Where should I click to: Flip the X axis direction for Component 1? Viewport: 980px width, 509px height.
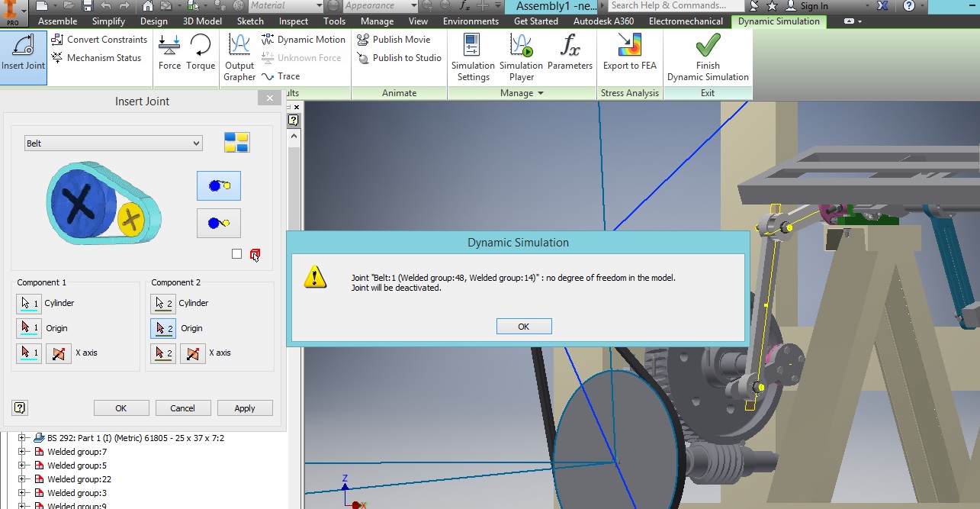59,353
